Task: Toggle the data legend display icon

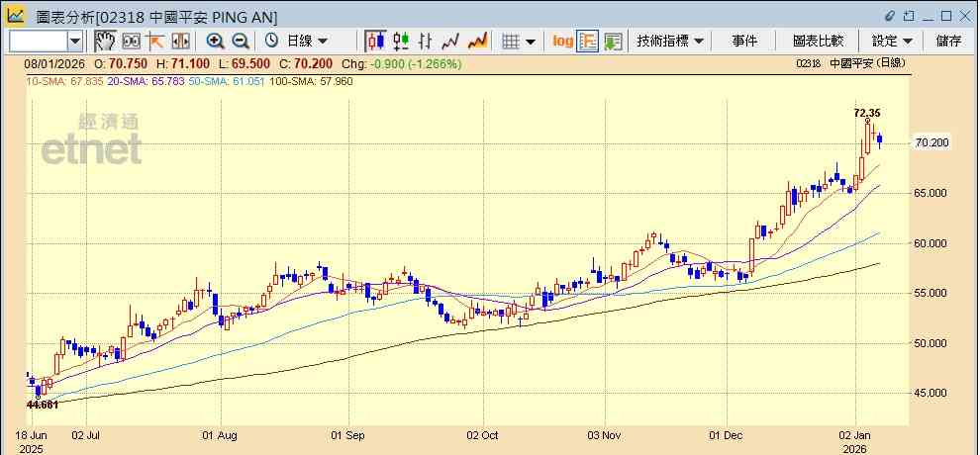Action: (588, 42)
